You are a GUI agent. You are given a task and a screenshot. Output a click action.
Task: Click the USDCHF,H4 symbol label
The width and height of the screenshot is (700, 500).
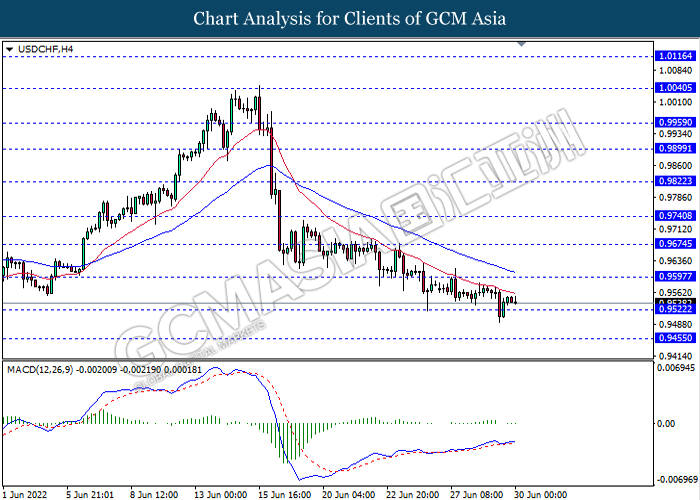coord(46,49)
